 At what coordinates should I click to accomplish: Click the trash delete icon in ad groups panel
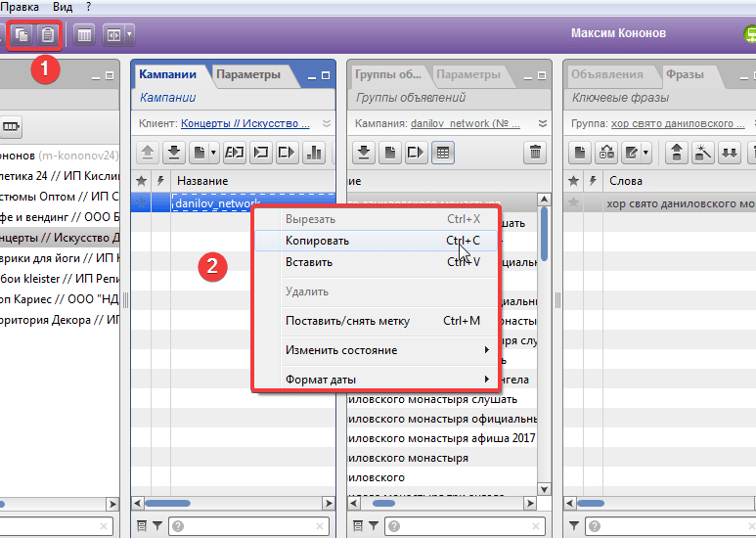coord(534,153)
